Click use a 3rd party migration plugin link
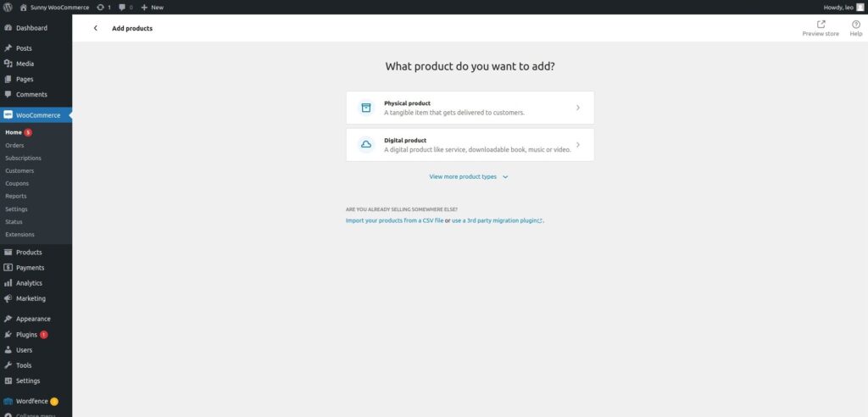The image size is (868, 417). point(497,220)
